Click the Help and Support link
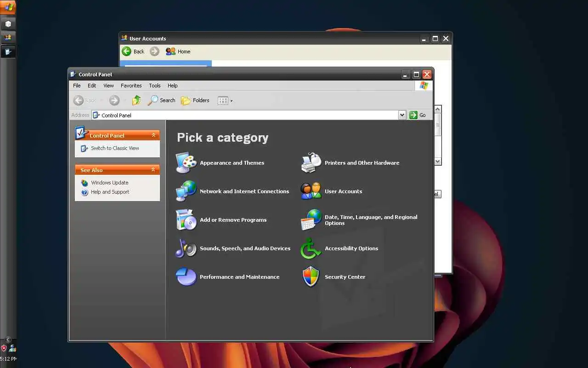 click(x=110, y=192)
